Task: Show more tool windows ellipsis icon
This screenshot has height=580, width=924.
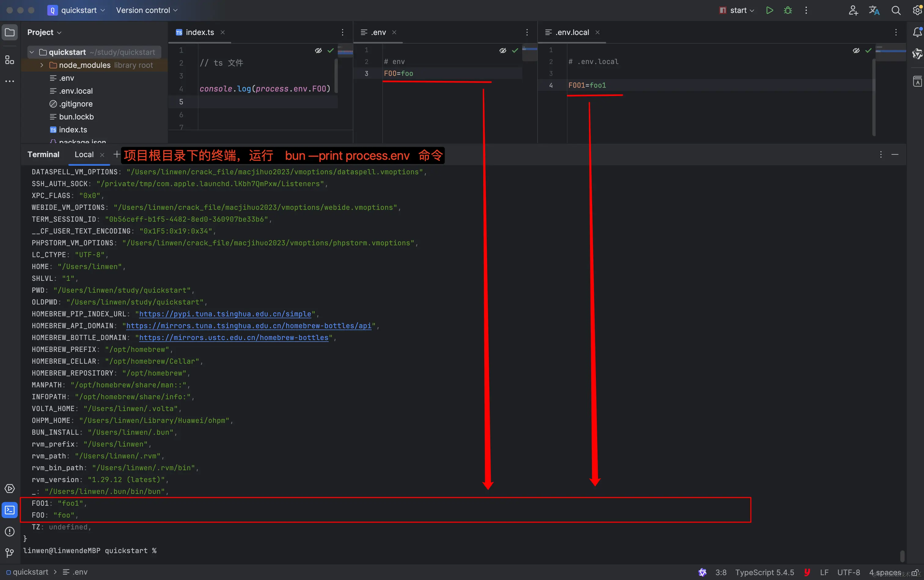Action: [9, 81]
